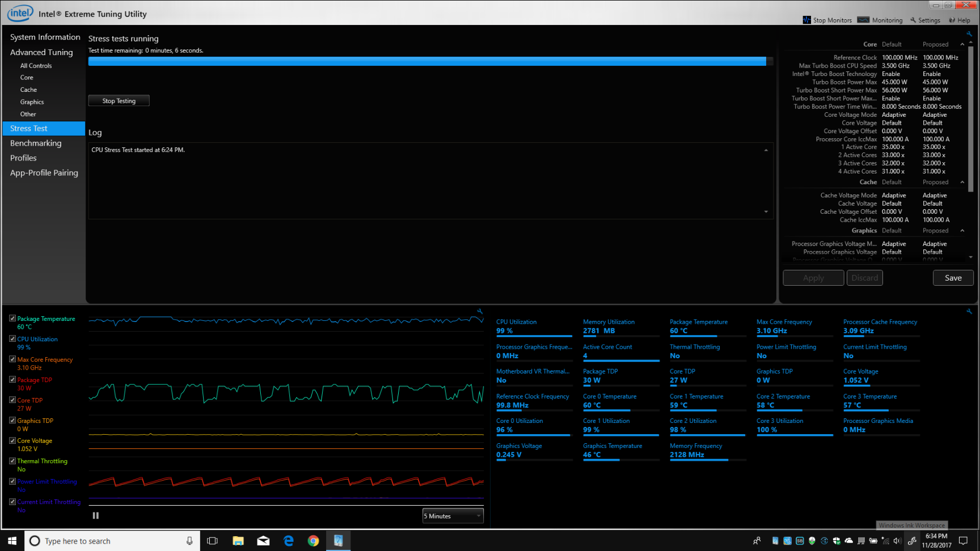
Task: Open the Action Center notifications icon
Action: pyautogui.click(x=963, y=541)
